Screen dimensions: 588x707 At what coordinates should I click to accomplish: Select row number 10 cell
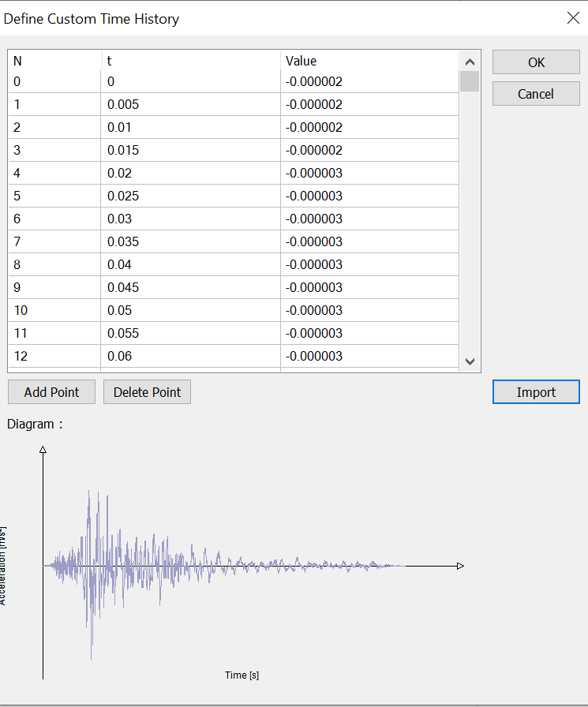(54, 310)
